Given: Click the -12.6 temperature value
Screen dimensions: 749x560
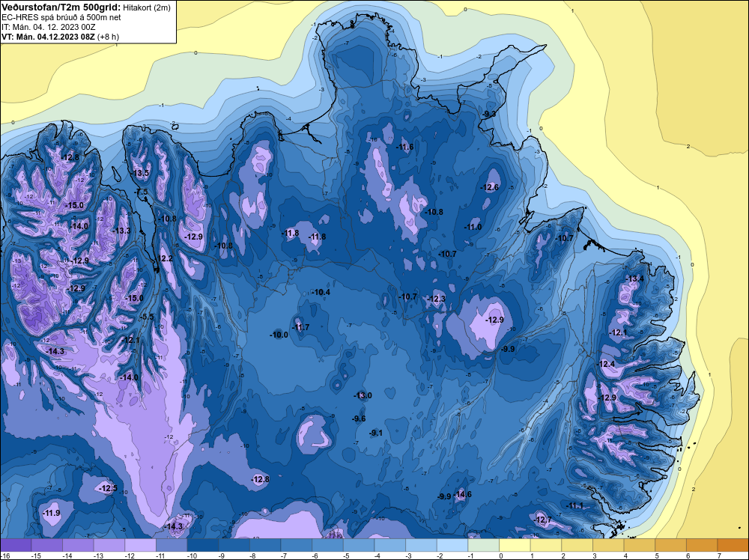Looking at the screenshot, I should (490, 187).
